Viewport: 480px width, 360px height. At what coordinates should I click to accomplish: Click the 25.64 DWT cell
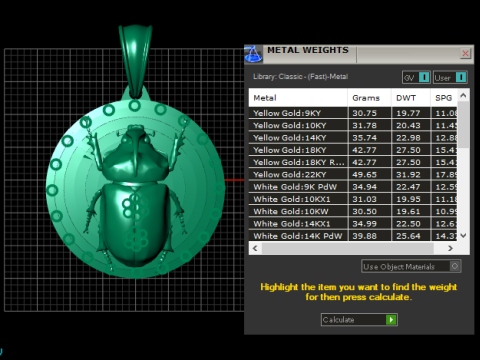pos(411,236)
